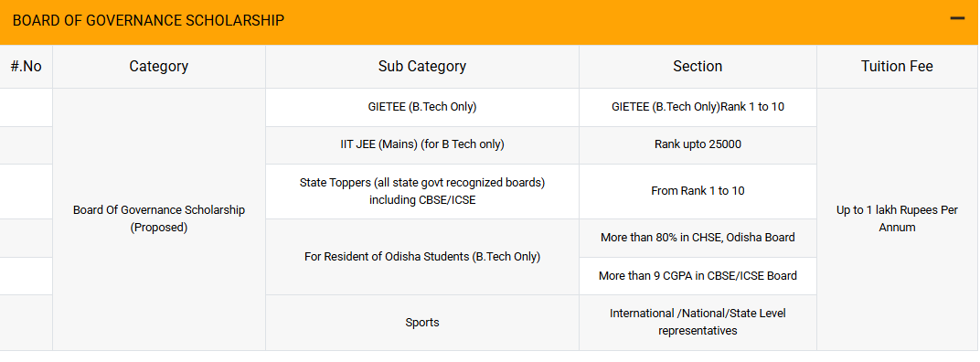
Task: Select the GIETEE (B.Tech Only) sub category cell
Action: click(421, 107)
